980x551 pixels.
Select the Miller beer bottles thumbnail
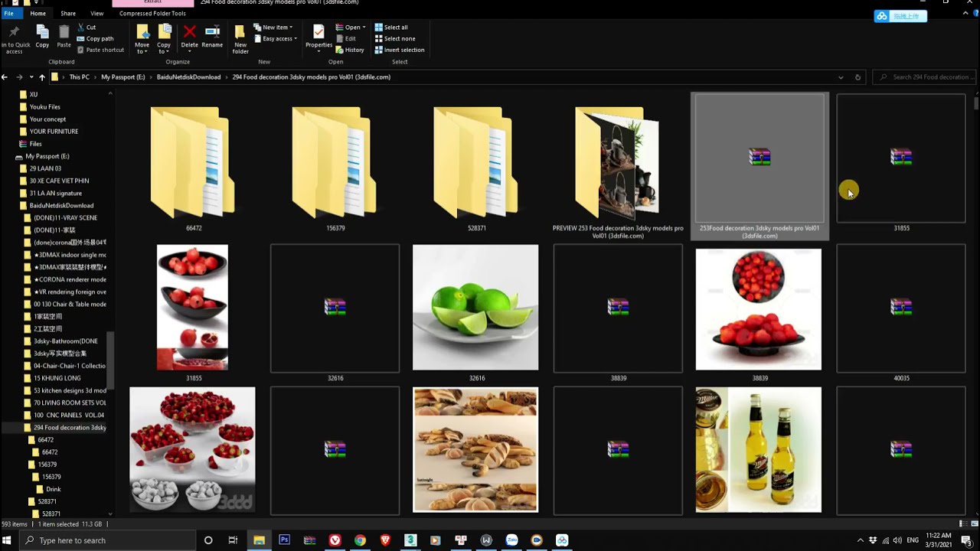tap(759, 450)
